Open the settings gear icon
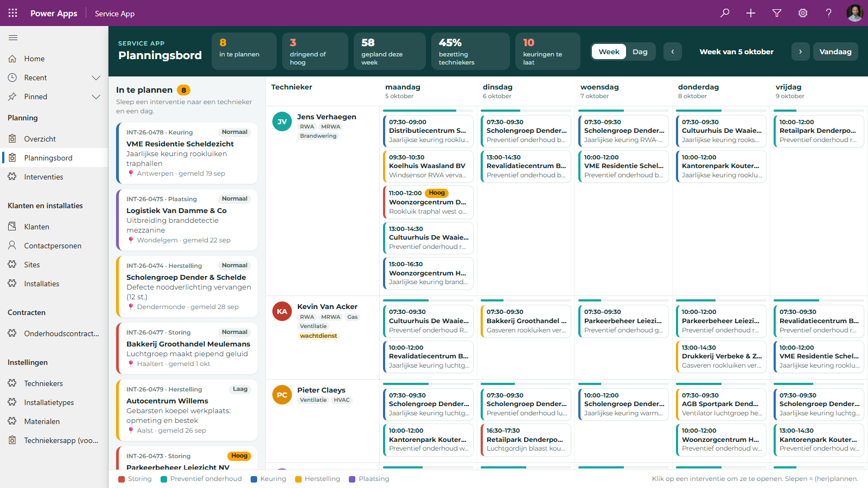The height and width of the screenshot is (488, 868). point(803,13)
